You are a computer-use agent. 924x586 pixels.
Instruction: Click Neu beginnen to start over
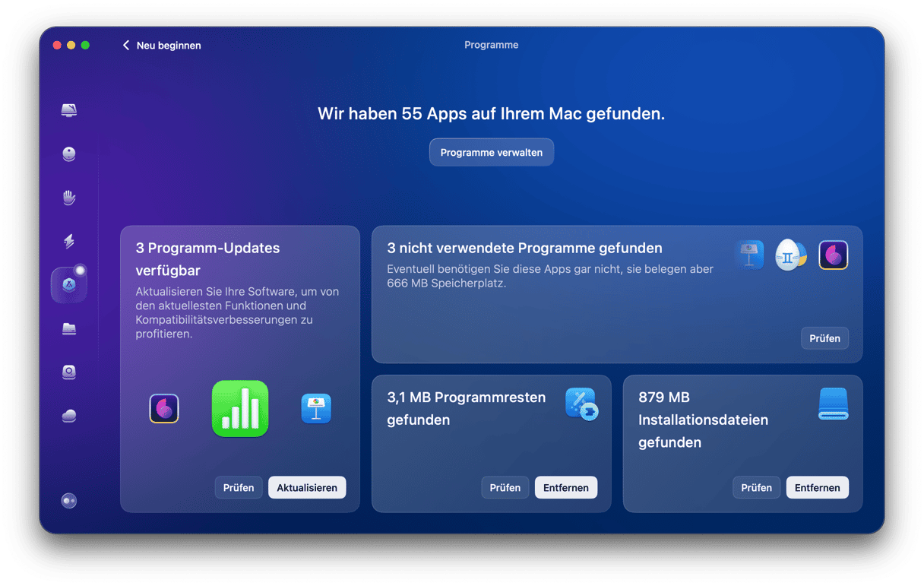pyautogui.click(x=169, y=46)
